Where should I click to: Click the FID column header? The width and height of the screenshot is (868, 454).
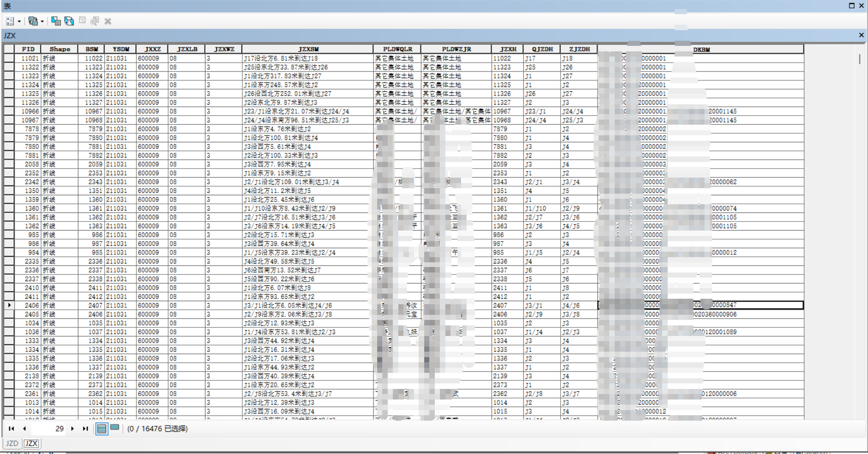pyautogui.click(x=28, y=49)
